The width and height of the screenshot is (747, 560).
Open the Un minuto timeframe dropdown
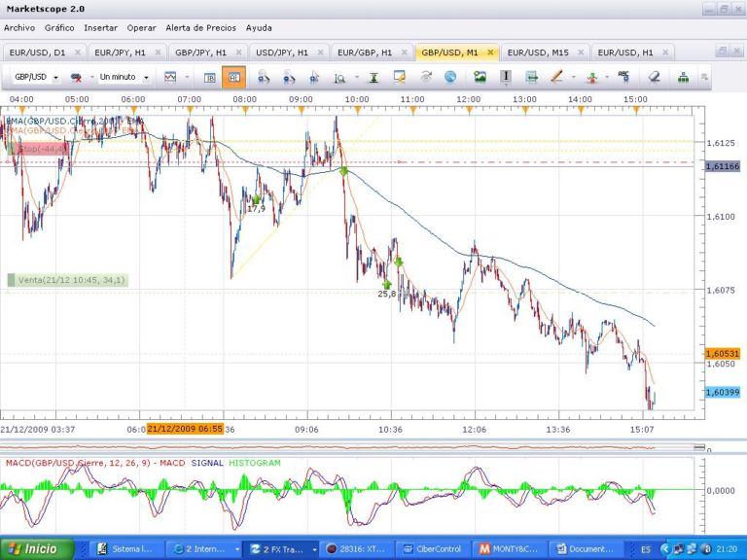click(146, 77)
